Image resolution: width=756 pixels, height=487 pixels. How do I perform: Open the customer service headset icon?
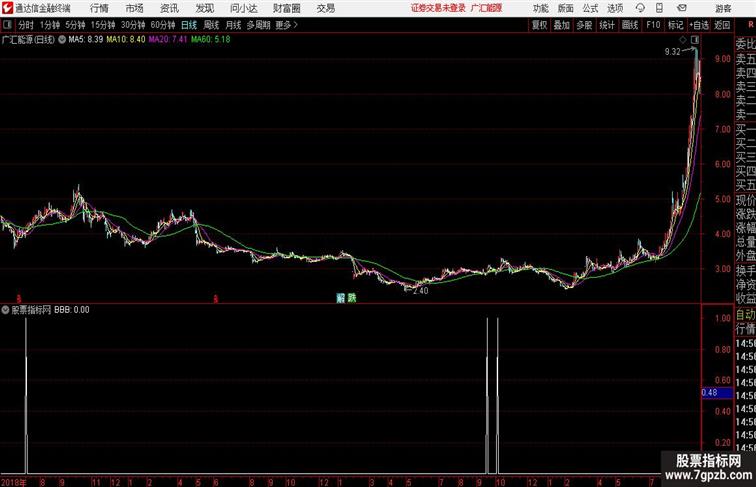pos(640,8)
